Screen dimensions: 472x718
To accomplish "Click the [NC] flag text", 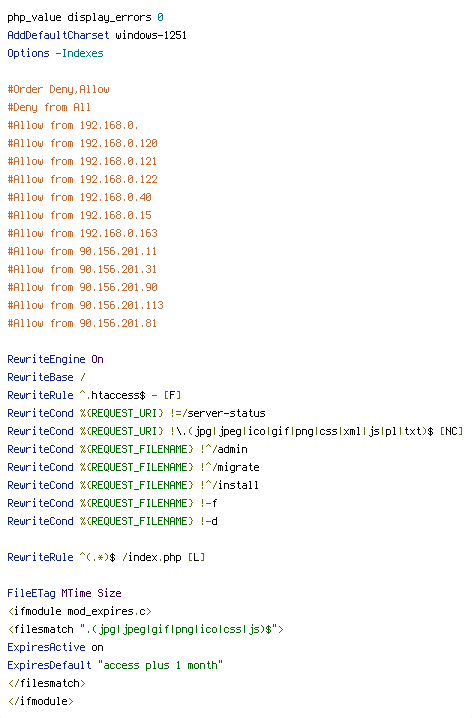I will [x=451, y=431].
